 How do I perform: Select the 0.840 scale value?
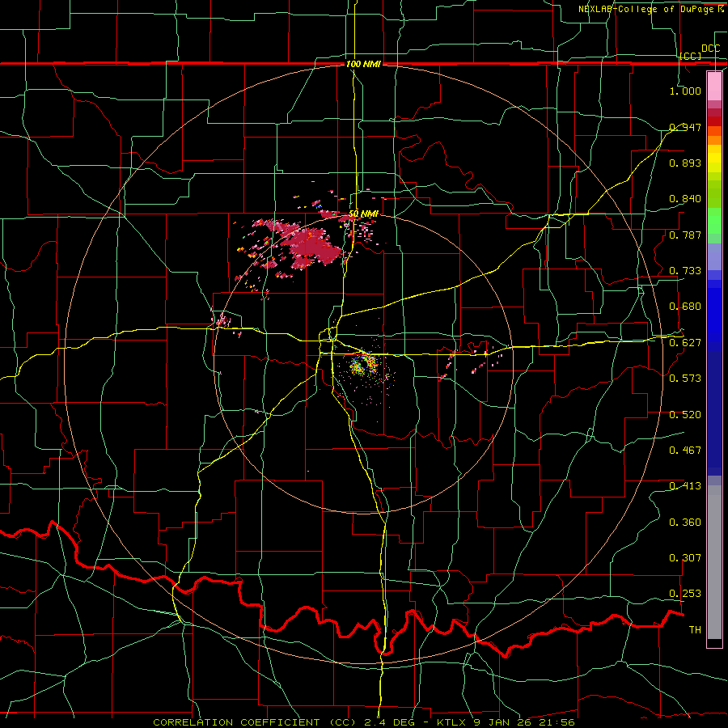click(x=685, y=199)
